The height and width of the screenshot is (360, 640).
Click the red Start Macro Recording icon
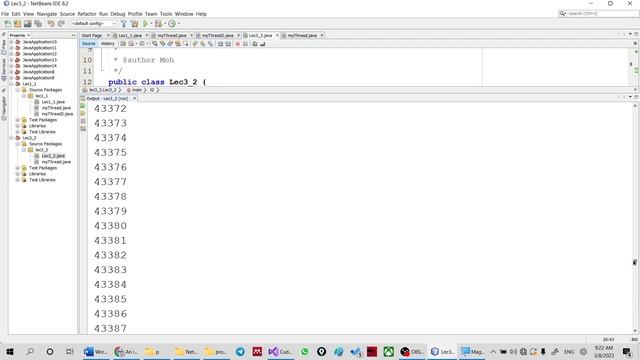[x=238, y=44]
